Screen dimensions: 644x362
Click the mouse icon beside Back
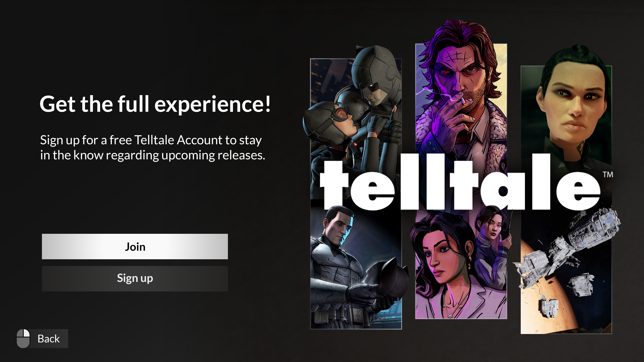(x=23, y=339)
